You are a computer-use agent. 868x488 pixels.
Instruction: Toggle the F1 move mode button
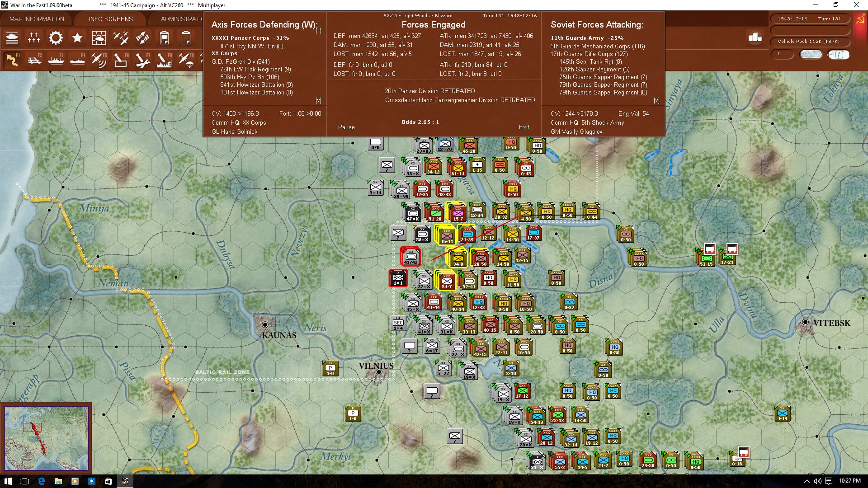point(12,60)
